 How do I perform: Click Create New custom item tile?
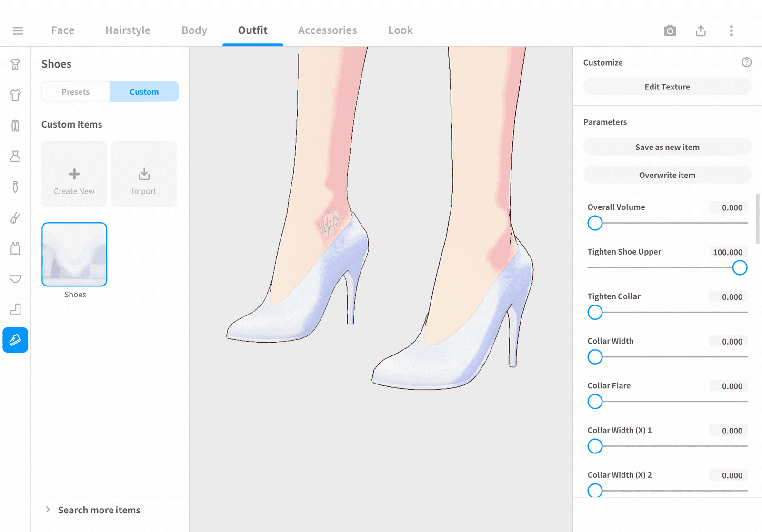[74, 174]
